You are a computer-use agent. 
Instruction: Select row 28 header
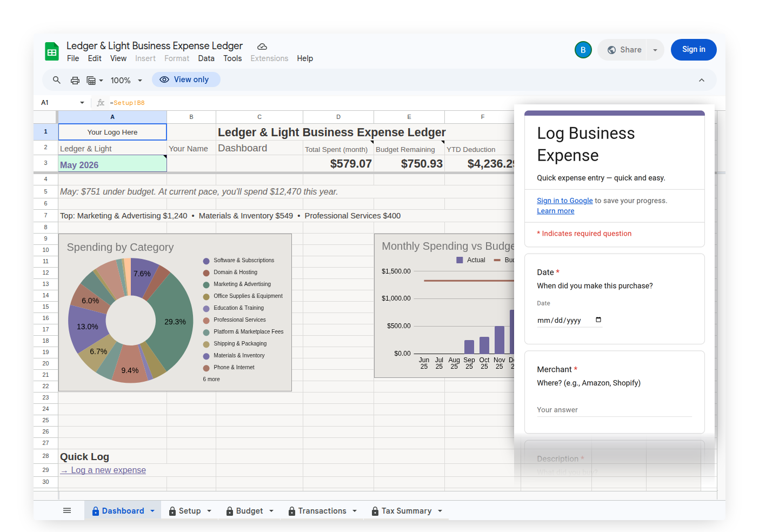[45, 456]
